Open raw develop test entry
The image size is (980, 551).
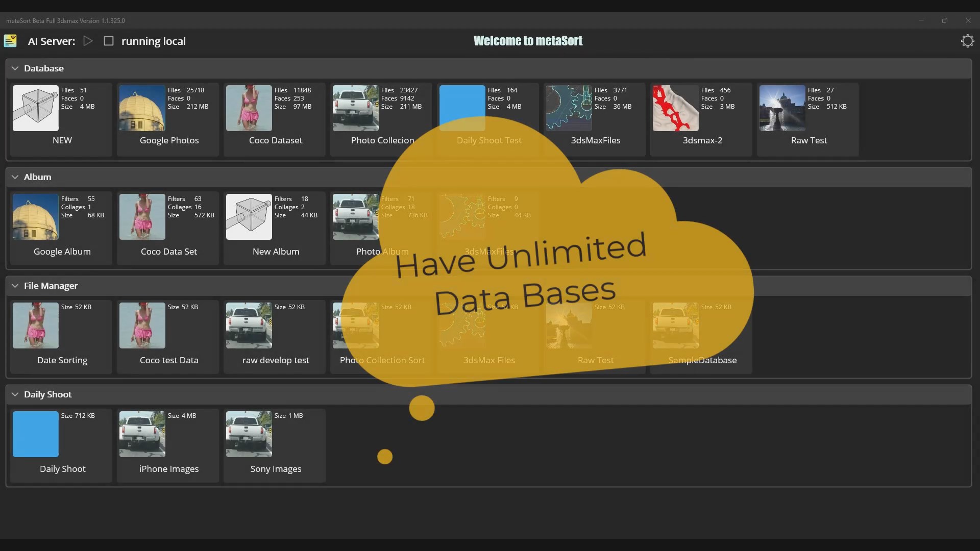tap(249, 325)
